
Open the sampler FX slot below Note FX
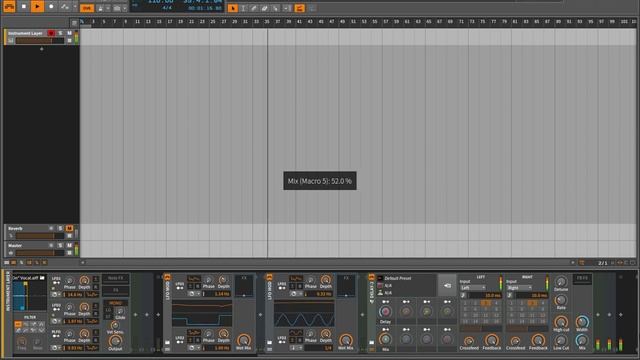coord(116,291)
